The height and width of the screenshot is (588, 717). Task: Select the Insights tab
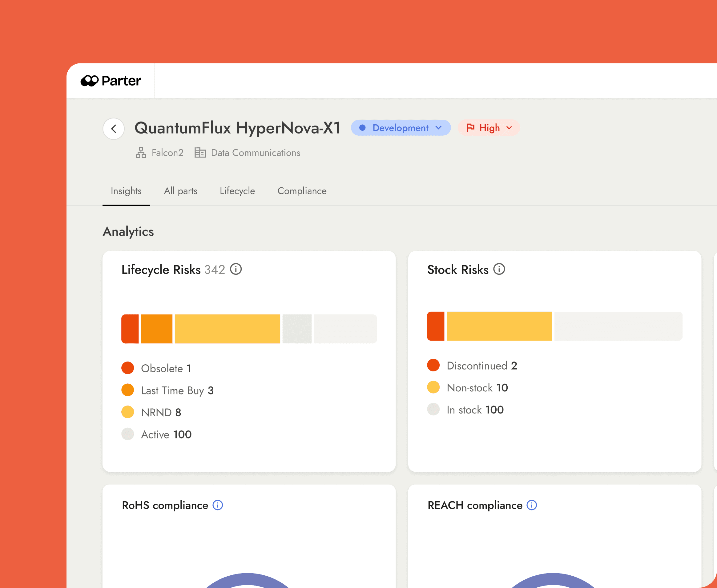(126, 191)
